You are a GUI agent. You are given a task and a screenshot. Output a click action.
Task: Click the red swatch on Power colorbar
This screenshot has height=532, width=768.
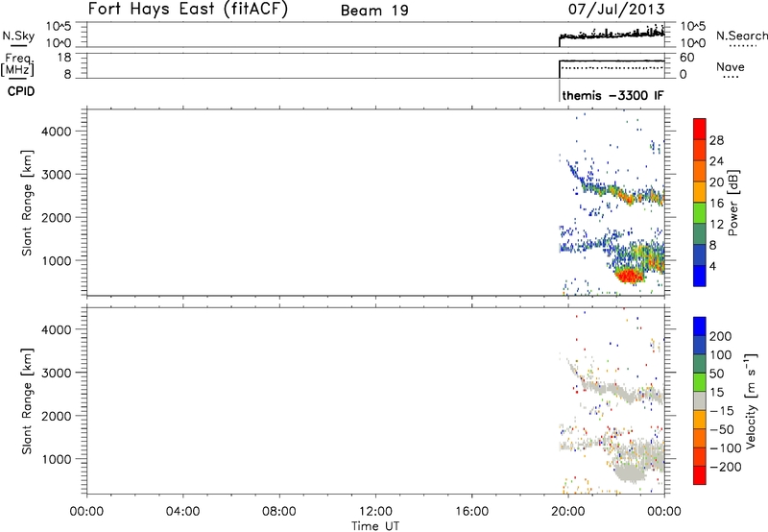[x=700, y=129]
